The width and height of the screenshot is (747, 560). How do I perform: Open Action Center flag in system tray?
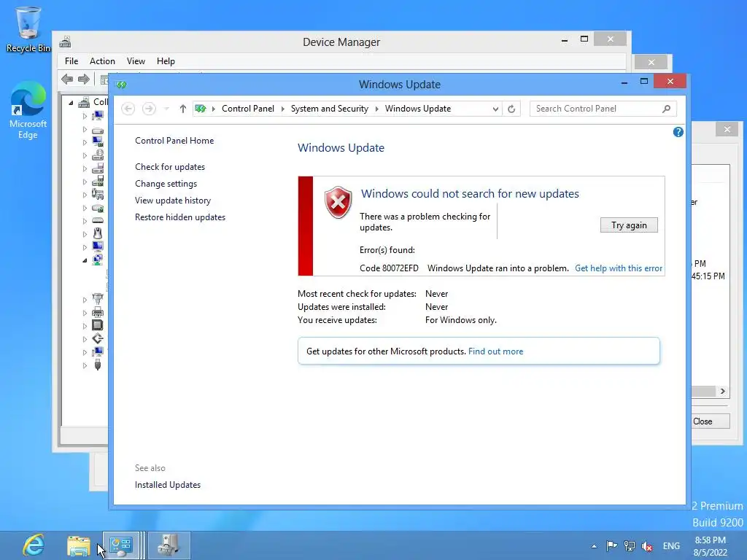pos(612,545)
